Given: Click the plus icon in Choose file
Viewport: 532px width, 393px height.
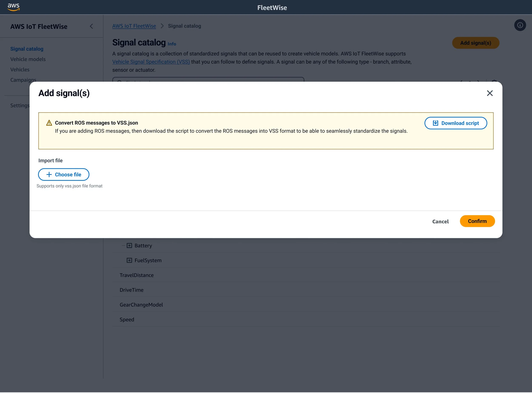Looking at the screenshot, I should 49,174.
